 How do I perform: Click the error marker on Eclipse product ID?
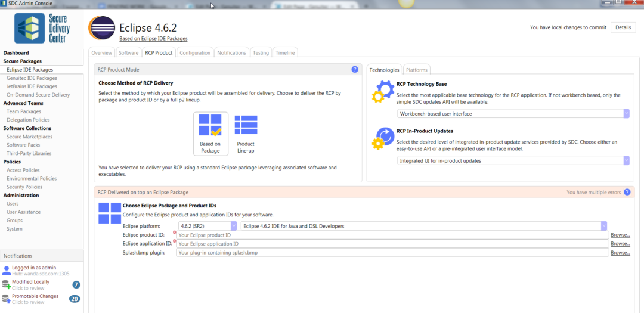point(175,233)
